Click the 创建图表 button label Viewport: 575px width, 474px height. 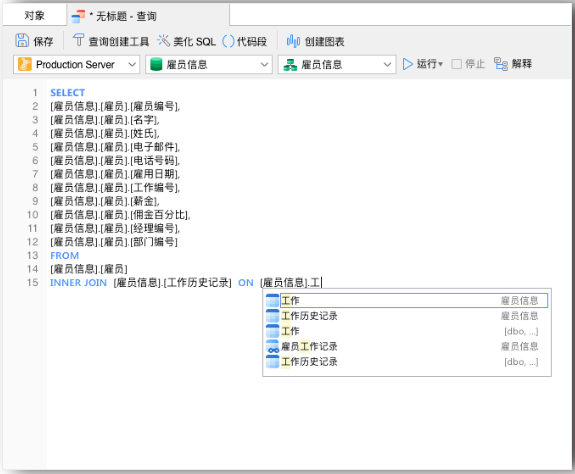click(x=325, y=42)
